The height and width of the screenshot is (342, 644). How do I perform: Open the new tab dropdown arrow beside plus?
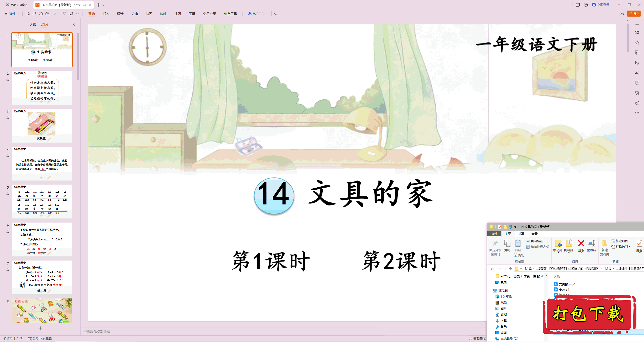103,5
